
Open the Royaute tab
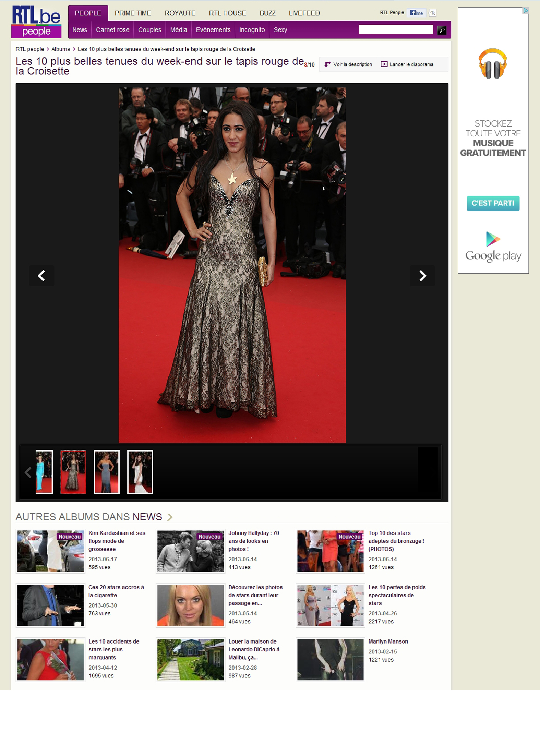[x=180, y=13]
